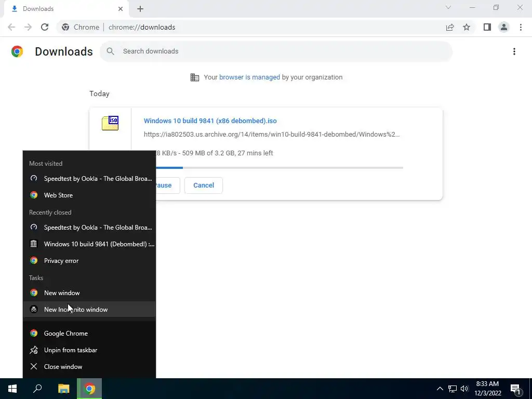Image resolution: width=532 pixels, height=399 pixels.
Task: Expand the tab search chevron
Action: click(x=448, y=7)
